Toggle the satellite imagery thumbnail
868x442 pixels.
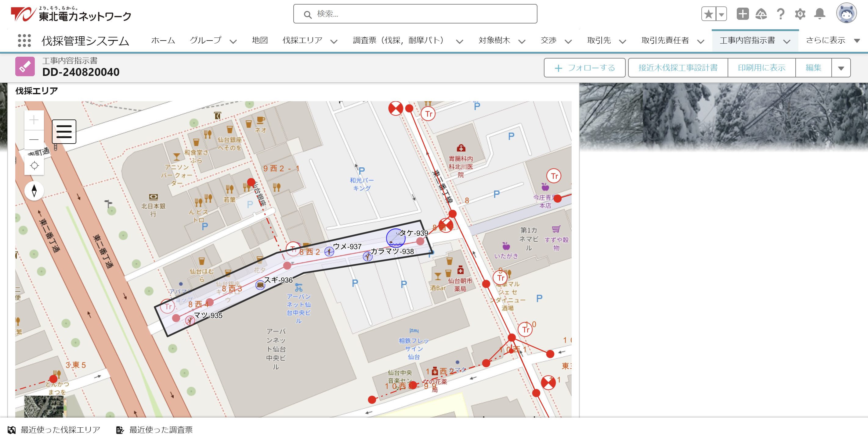[x=44, y=406]
